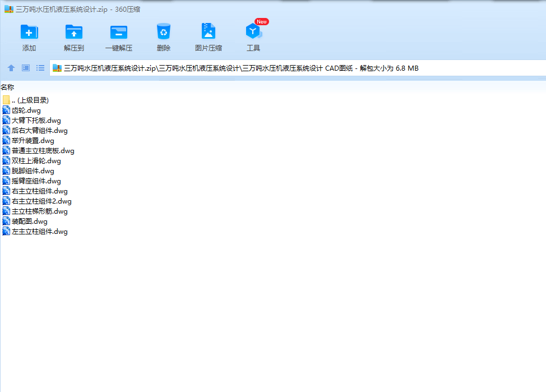Click the 添加 (Add) toolbar icon
This screenshot has width=546, height=392.
29,33
